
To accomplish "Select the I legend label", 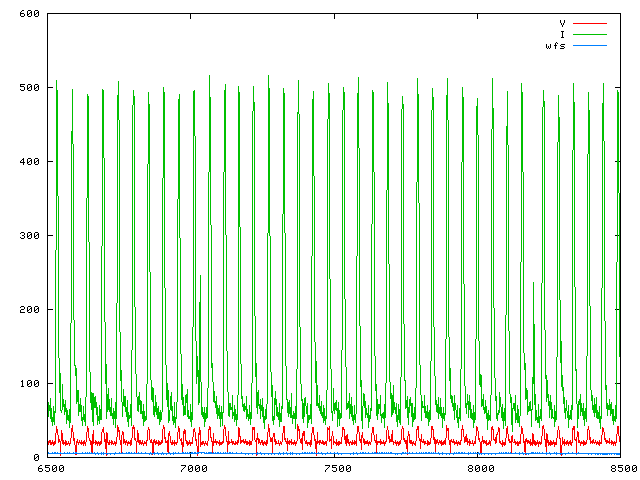I will (563, 34).
